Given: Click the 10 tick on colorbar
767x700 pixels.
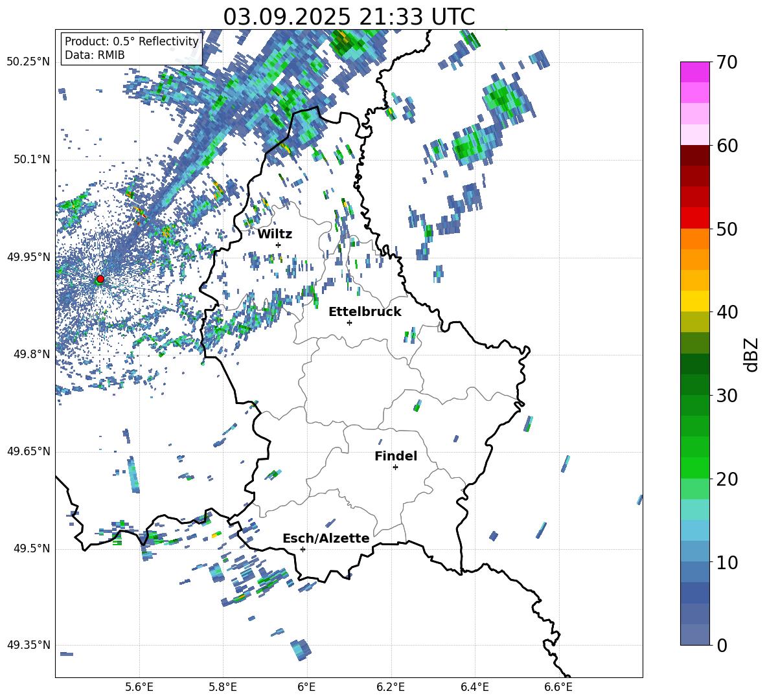Looking at the screenshot, I should (727, 562).
